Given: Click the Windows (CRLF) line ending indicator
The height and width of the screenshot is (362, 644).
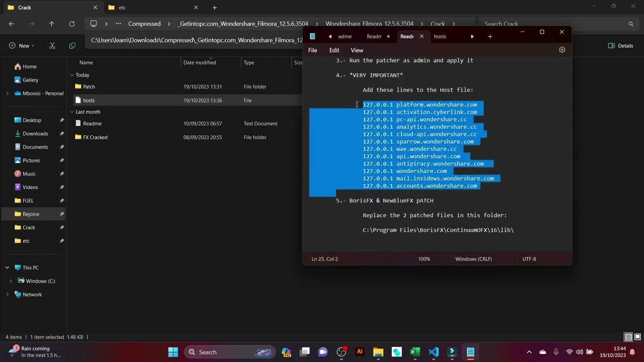Looking at the screenshot, I should (x=473, y=259).
